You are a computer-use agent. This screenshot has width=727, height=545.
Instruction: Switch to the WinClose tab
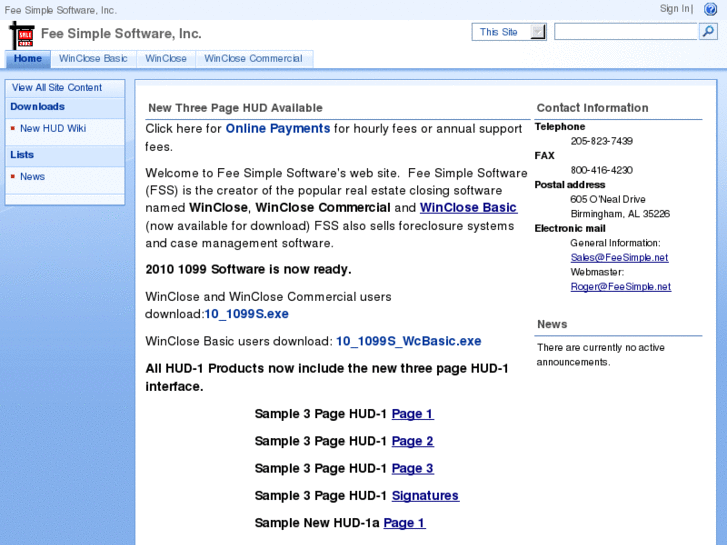(166, 58)
